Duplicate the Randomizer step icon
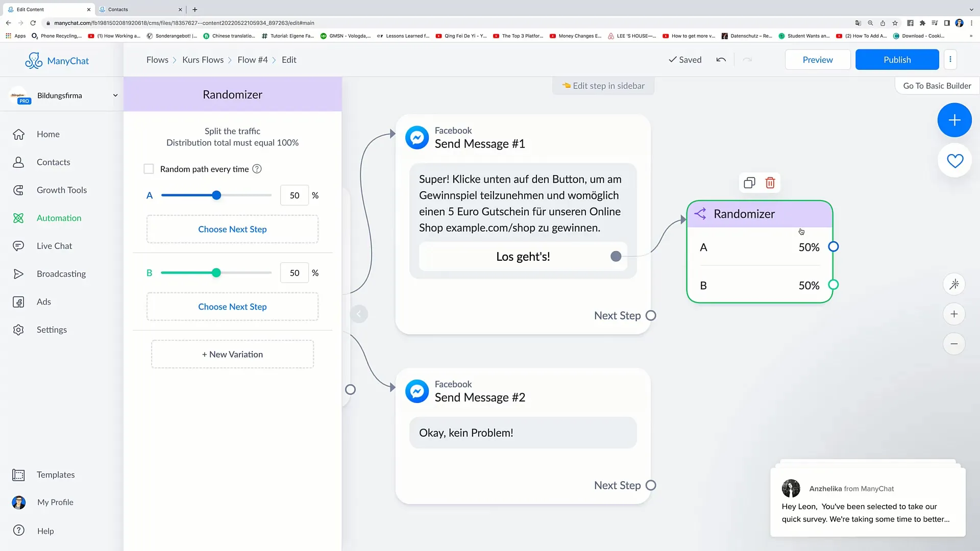Screen dimensions: 980x551 pos(749,183)
